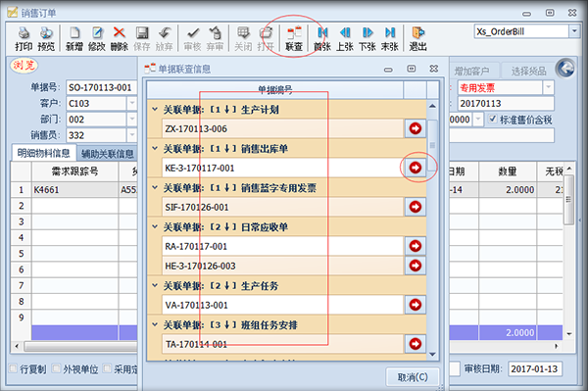Viewport: 588px width, 391px height.
Task: Click the round blue back arrow icon
Action: [565, 68]
